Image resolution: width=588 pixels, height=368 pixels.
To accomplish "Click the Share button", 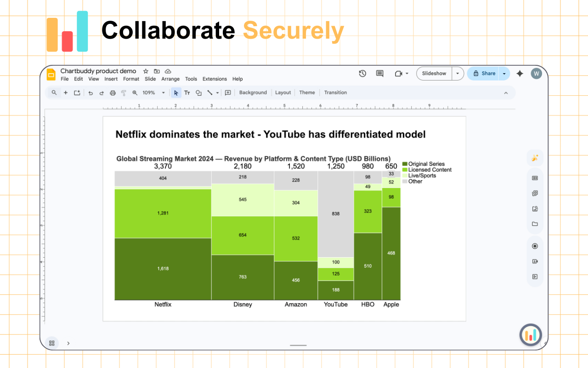I will click(x=484, y=74).
